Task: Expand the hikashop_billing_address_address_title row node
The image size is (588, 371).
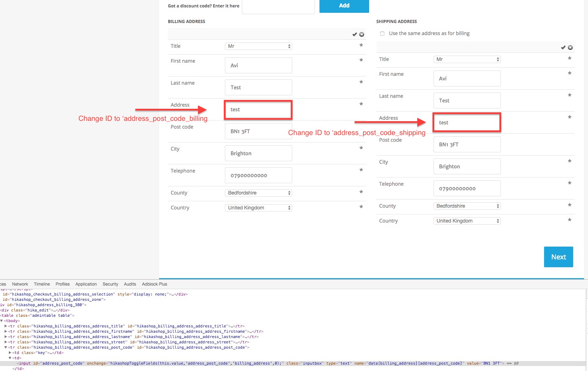Action: pyautogui.click(x=6, y=326)
